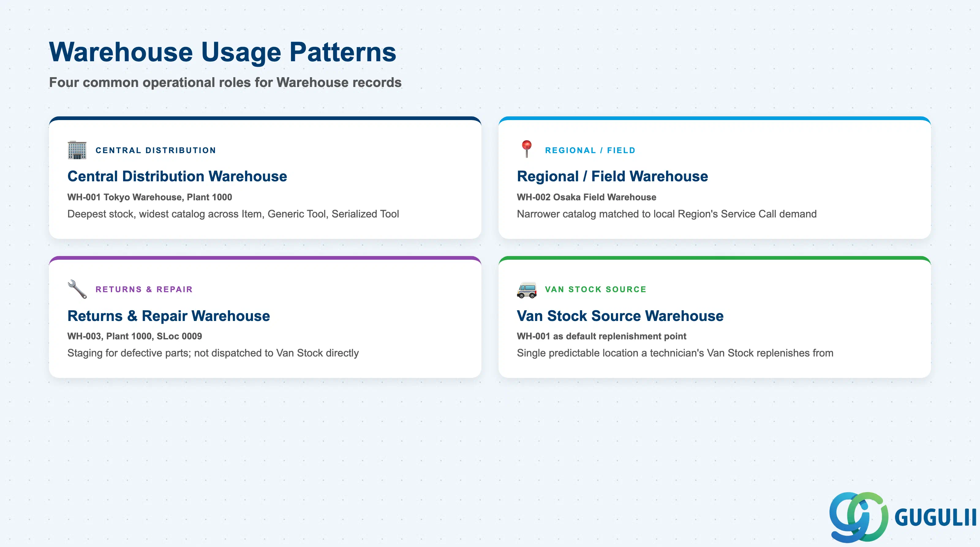Select the 'Warehouse Usage Patterns' title

click(x=223, y=52)
